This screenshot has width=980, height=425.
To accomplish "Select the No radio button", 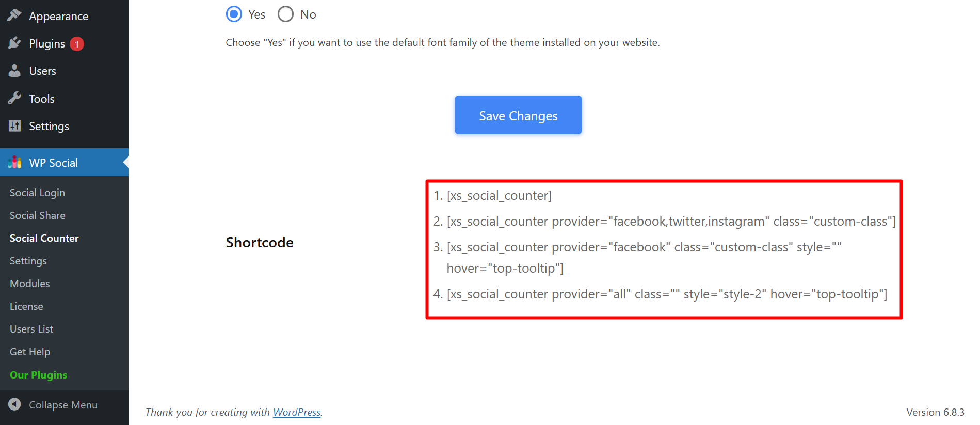I will click(x=285, y=14).
